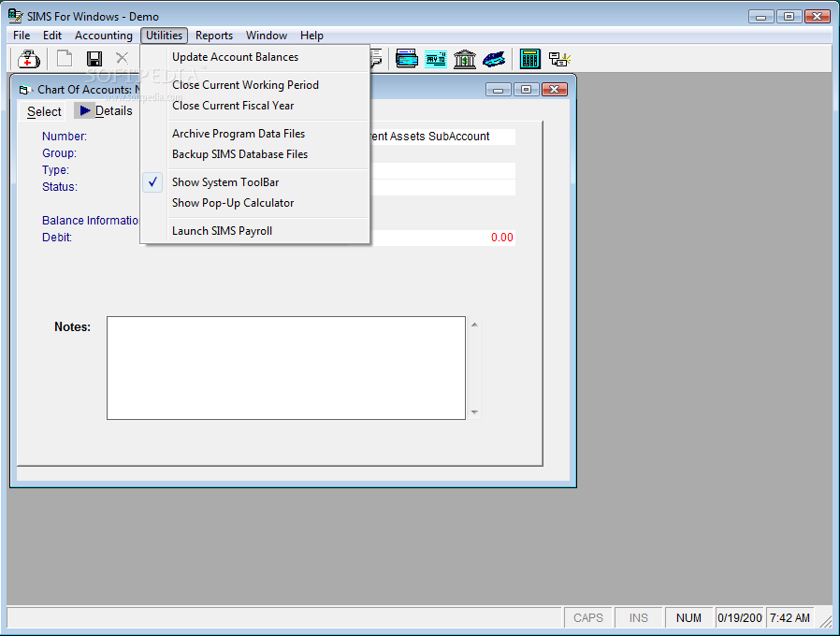This screenshot has height=636, width=840.
Task: Click the Debit label
Action: (x=57, y=238)
